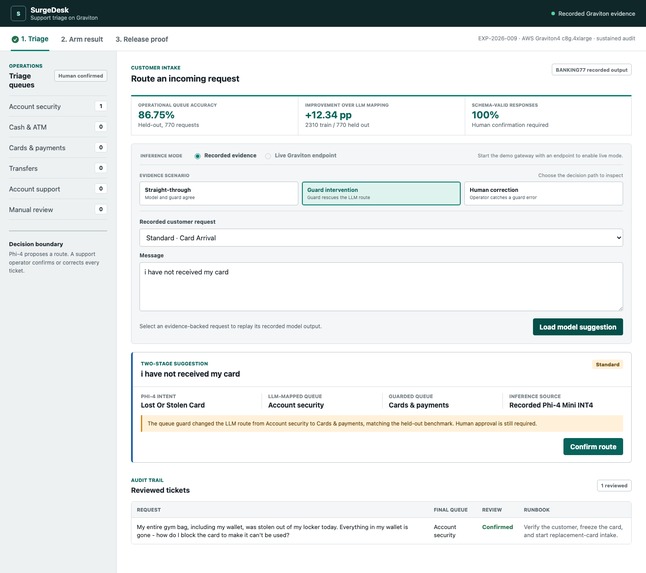This screenshot has width=646, height=573.
Task: Select Live Graviton endpoint radio option
Action: 268,156
